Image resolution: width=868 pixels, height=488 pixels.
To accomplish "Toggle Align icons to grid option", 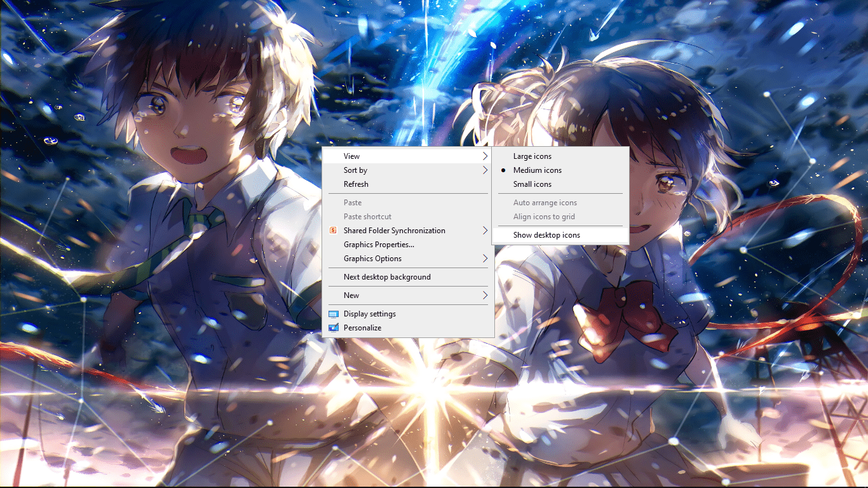I will 544,217.
